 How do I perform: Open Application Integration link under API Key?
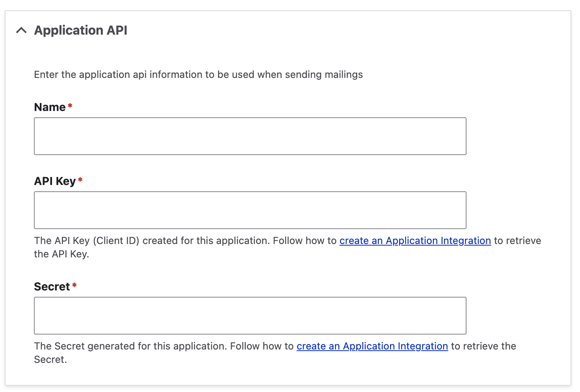click(x=415, y=240)
